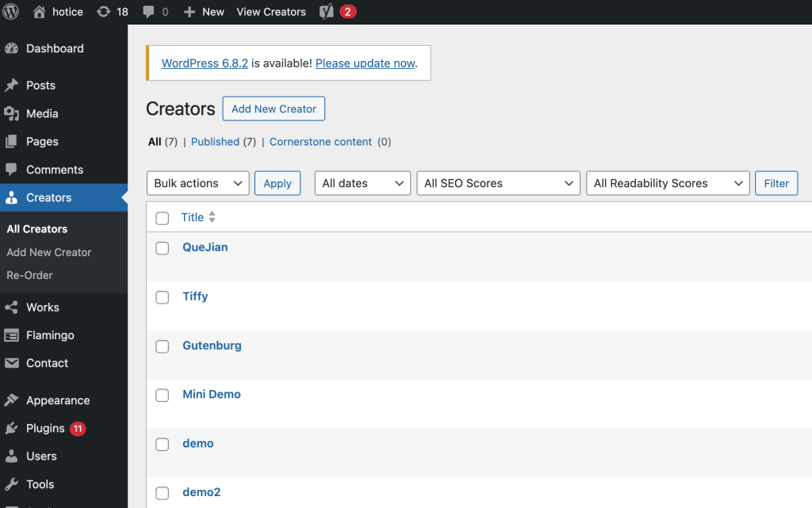Click the home icon next to hotice

coord(40,12)
